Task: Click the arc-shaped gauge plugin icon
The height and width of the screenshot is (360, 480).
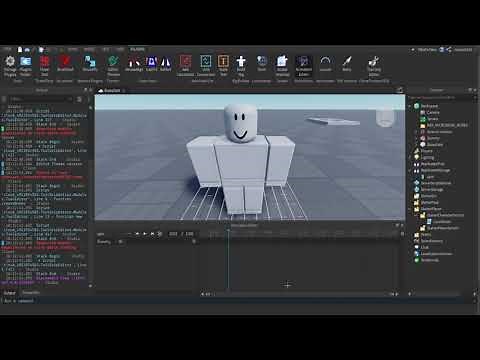Action: [325, 62]
